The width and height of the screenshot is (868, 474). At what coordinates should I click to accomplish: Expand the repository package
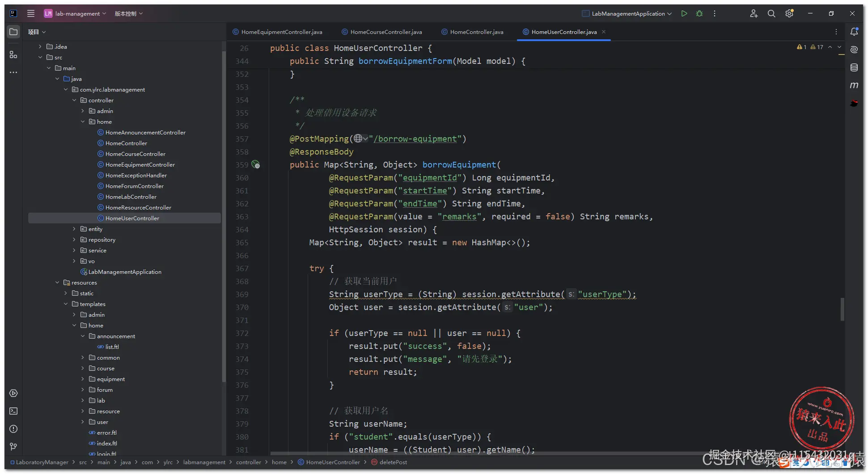click(74, 239)
